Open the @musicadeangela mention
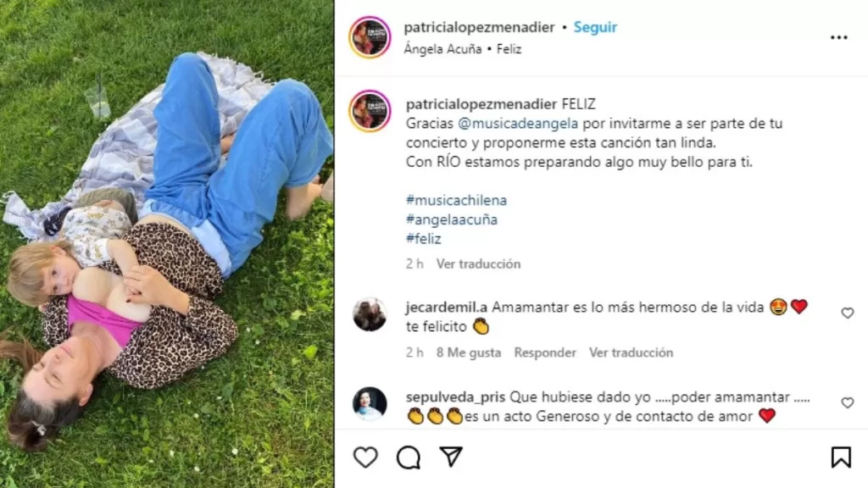The height and width of the screenshot is (488, 868). tap(518, 124)
